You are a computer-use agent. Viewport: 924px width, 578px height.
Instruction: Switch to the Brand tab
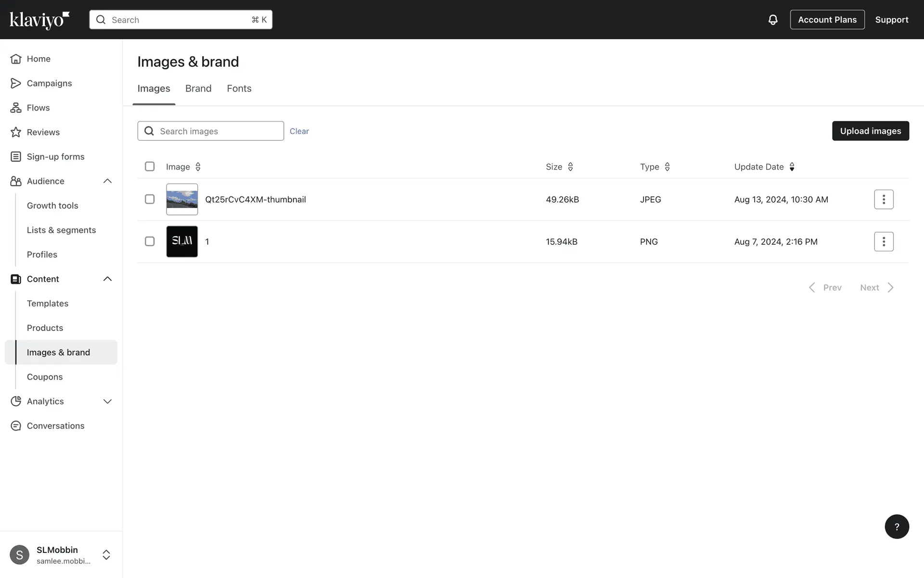[x=198, y=89]
